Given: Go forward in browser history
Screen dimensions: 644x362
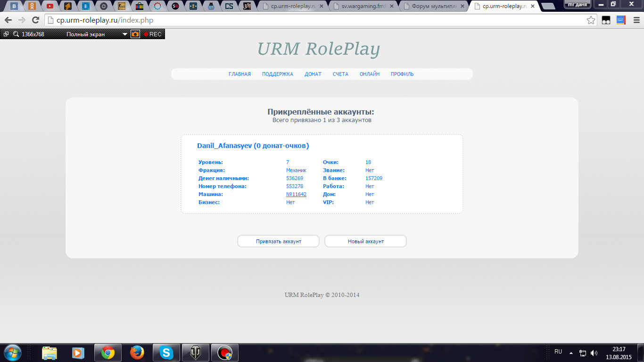Looking at the screenshot, I should (22, 20).
